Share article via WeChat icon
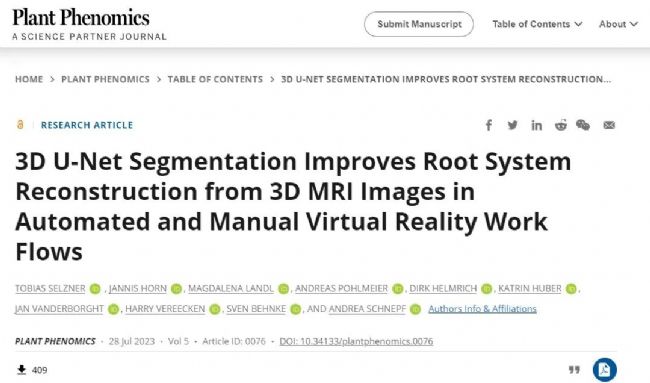The height and width of the screenshot is (383, 650). point(583,125)
